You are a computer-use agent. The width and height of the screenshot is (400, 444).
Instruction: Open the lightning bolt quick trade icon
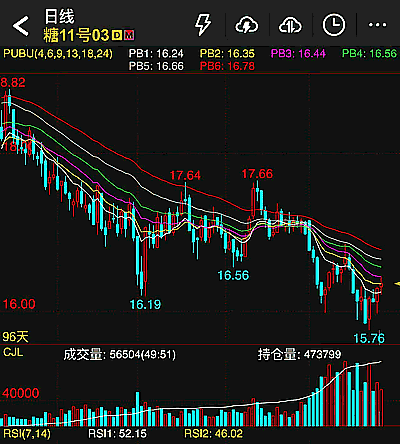tap(203, 25)
